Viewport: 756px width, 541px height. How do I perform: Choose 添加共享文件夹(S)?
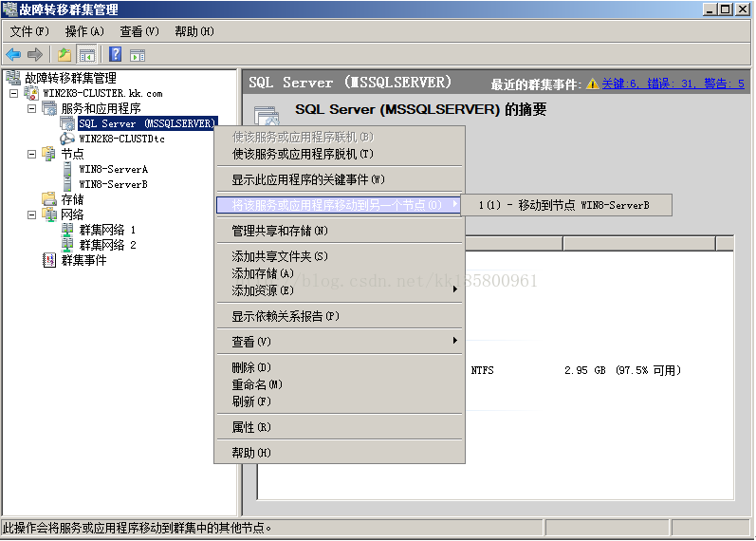pos(340,256)
